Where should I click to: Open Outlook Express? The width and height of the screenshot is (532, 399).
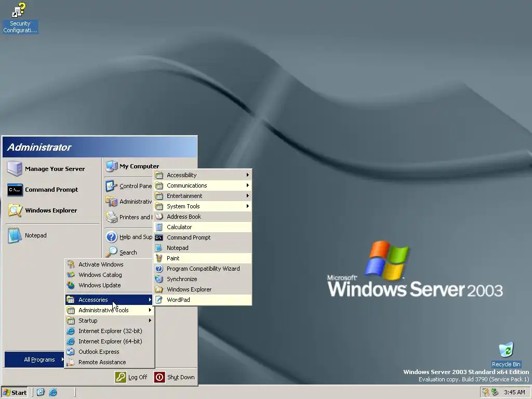(x=109, y=352)
